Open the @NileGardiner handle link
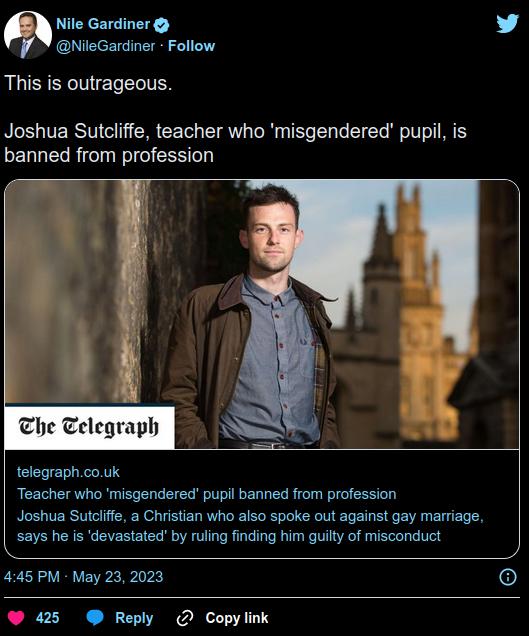Screen dimensions: 529x636 coord(105,46)
